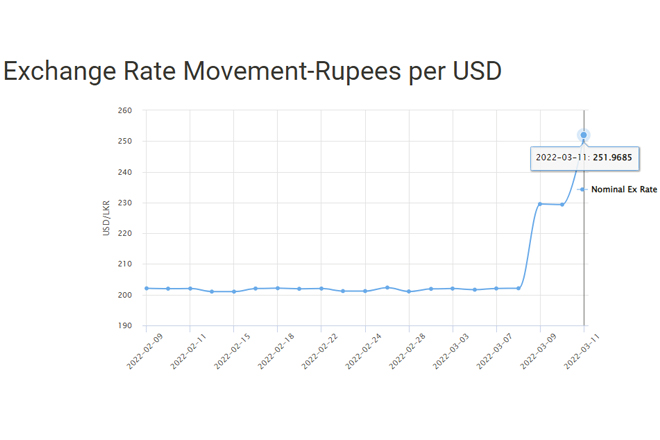Click the data point above 2022-02-28
660x440 pixels.
pyautogui.click(x=409, y=291)
